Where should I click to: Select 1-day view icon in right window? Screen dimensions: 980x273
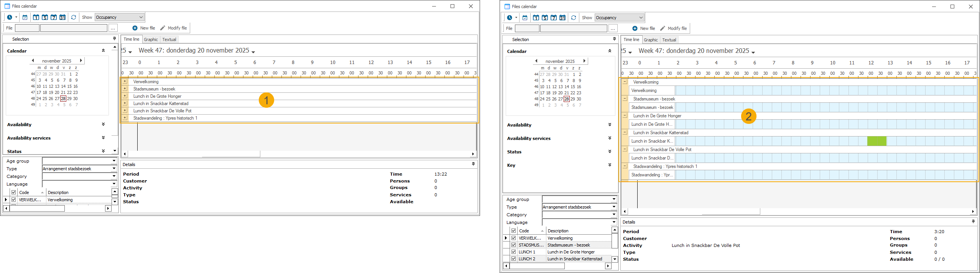point(536,18)
